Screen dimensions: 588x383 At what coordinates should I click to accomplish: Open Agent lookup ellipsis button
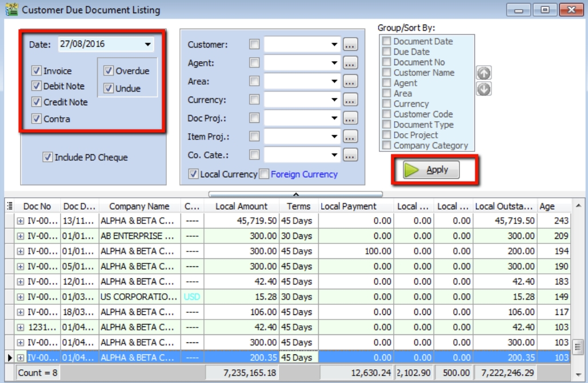point(350,63)
